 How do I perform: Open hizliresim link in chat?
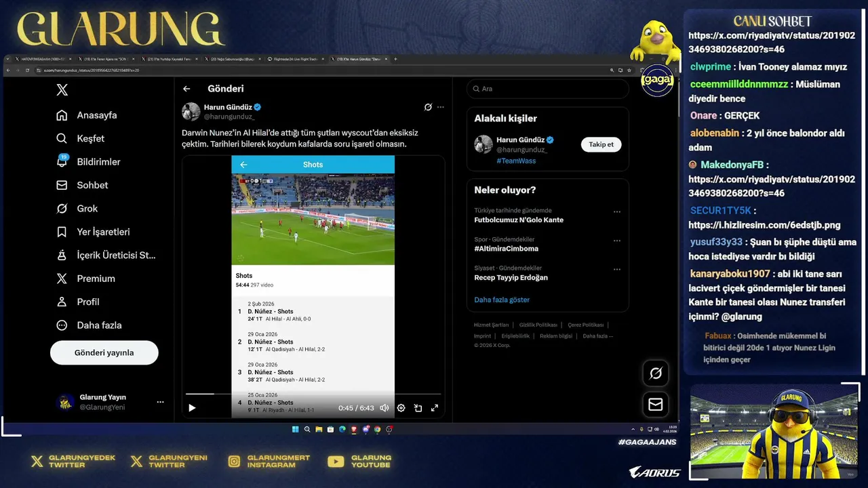pos(764,225)
